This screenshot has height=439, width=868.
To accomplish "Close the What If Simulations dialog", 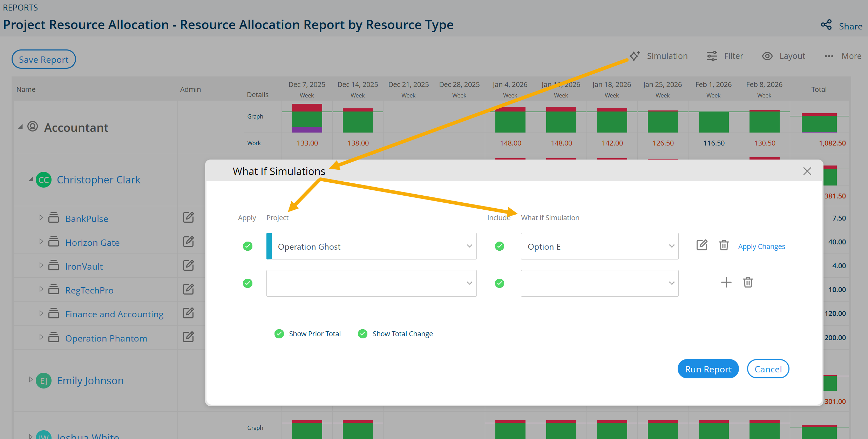I will [x=807, y=171].
